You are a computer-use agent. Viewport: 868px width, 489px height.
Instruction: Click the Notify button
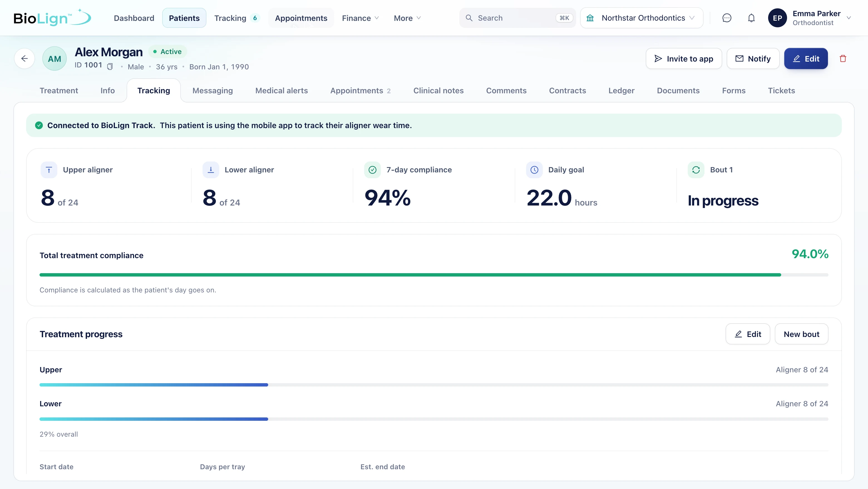pos(753,59)
